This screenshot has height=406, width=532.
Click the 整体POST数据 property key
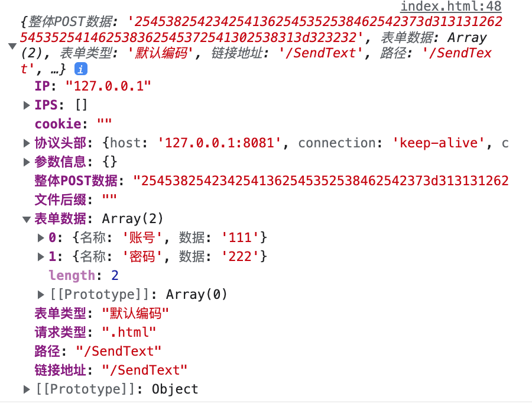click(x=76, y=181)
